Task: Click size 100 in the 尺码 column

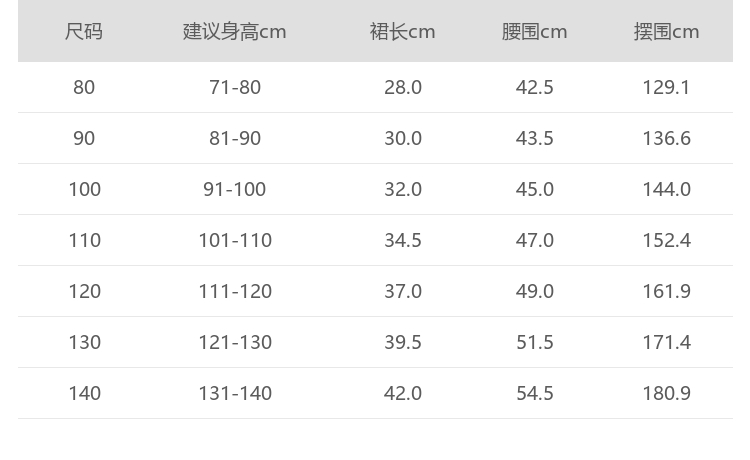Action: coord(84,189)
